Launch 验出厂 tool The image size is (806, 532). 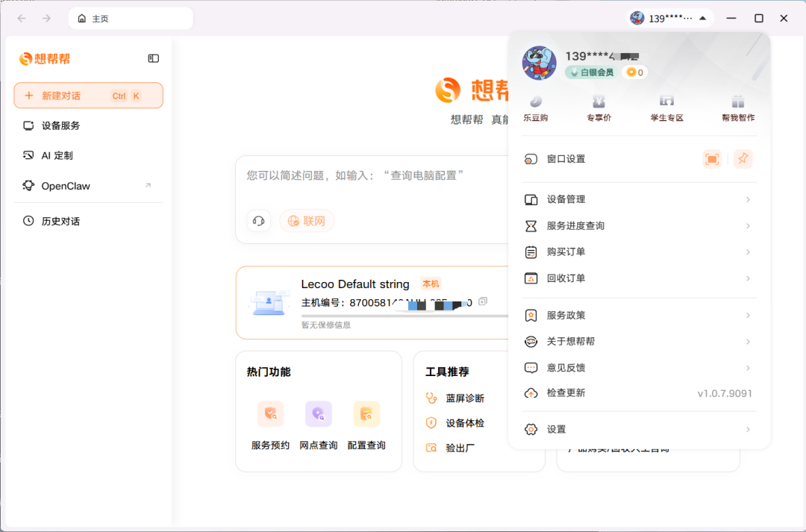point(450,448)
